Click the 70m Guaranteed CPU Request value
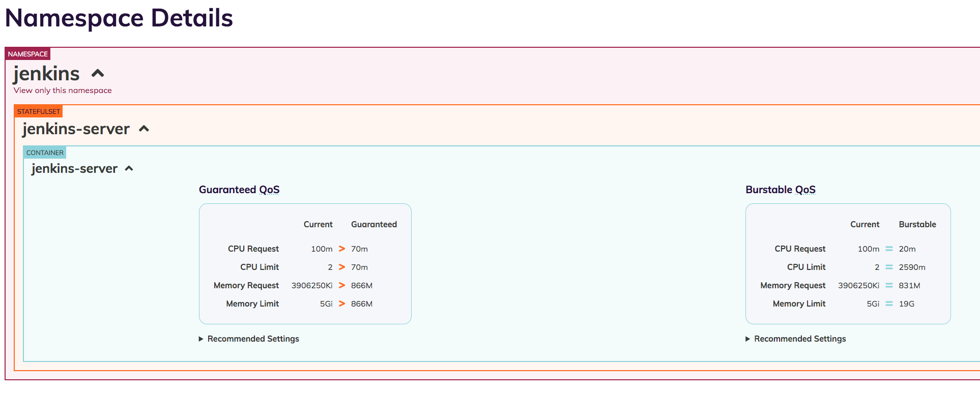Viewport: 980px width, 394px height. [359, 249]
